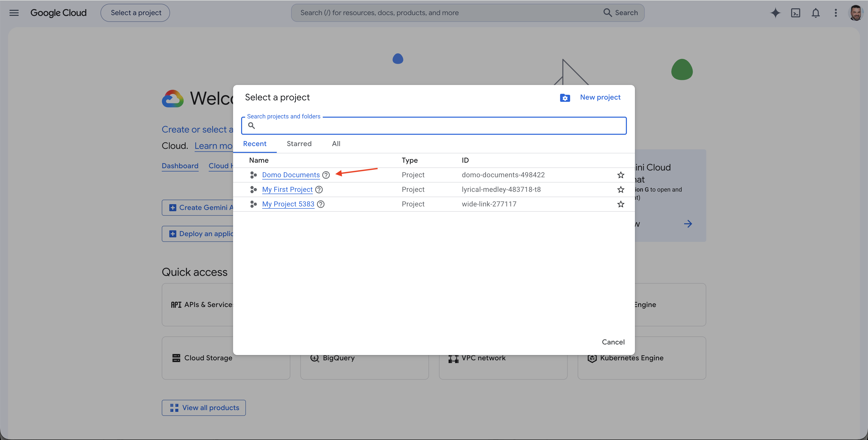Open the notifications bell

click(x=816, y=13)
